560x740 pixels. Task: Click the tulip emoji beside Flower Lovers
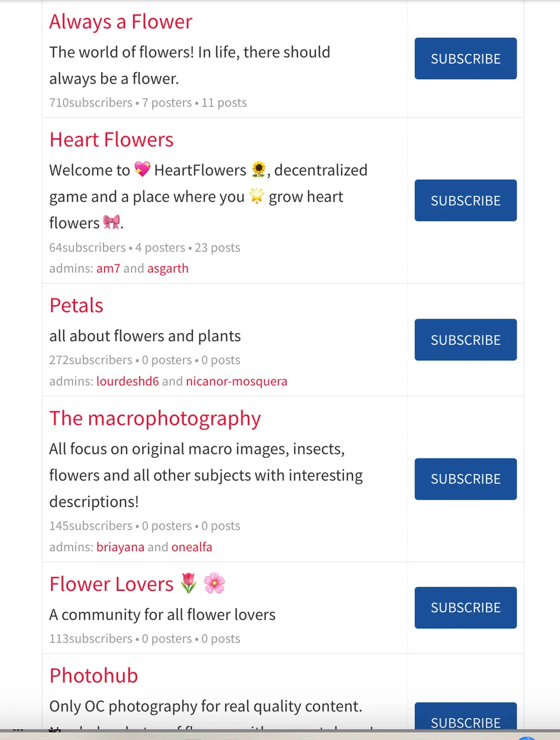point(188,583)
